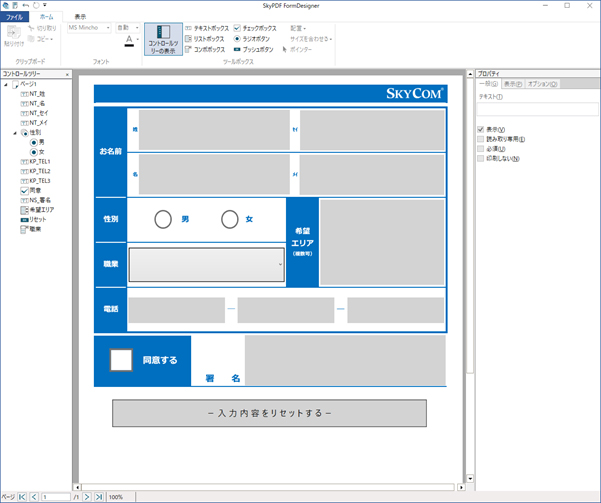Switch to the ホーム ribbon tab

click(x=46, y=17)
